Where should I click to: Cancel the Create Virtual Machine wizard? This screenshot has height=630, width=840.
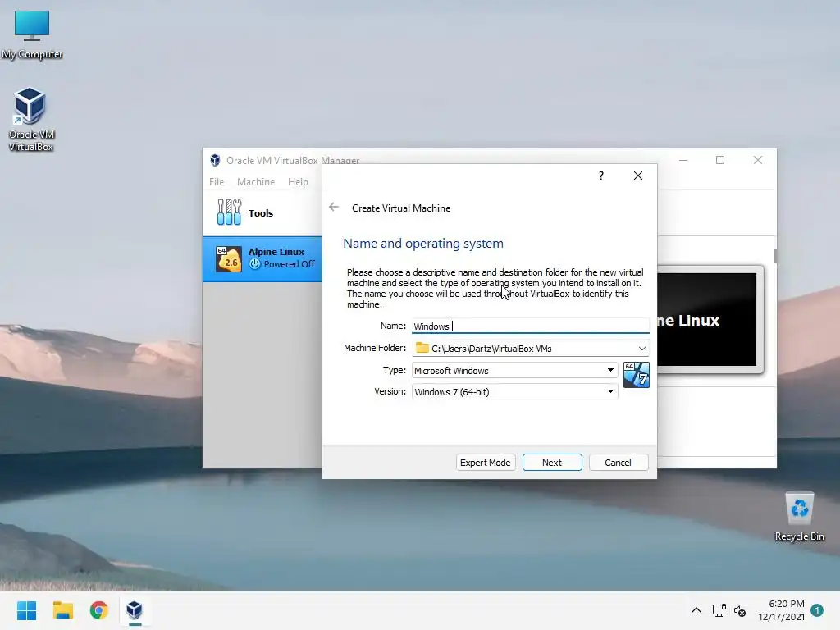pos(619,463)
